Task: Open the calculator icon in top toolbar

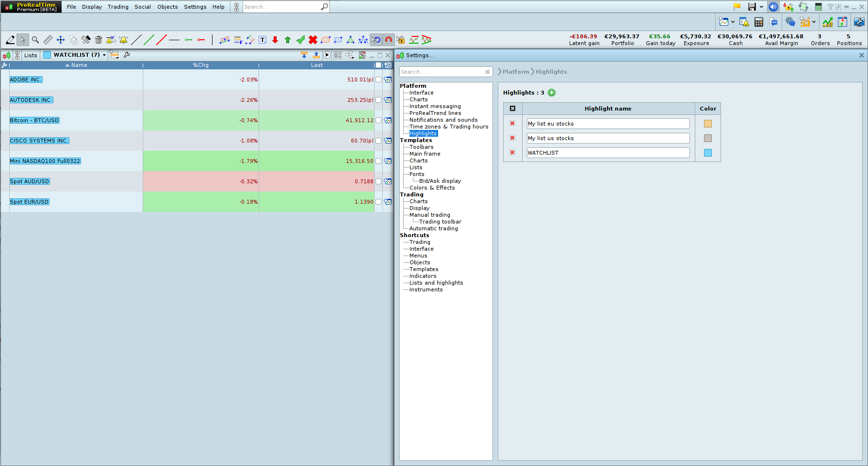Action: coord(759,22)
